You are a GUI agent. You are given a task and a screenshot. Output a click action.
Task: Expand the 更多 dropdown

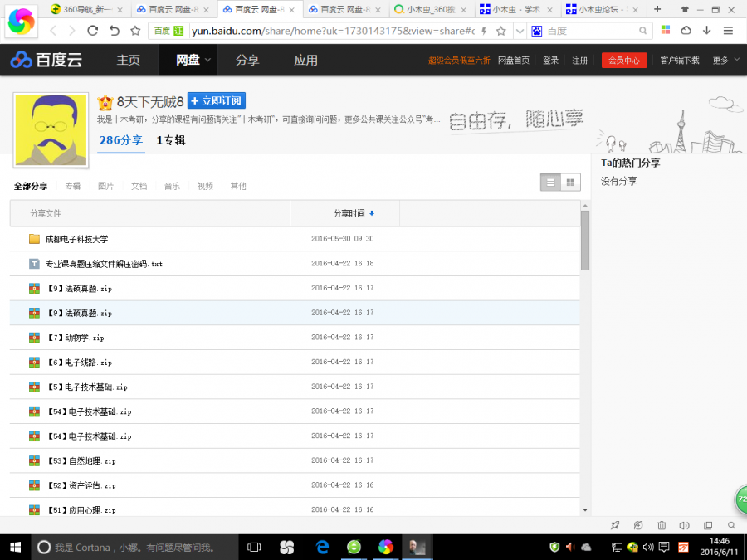(726, 61)
